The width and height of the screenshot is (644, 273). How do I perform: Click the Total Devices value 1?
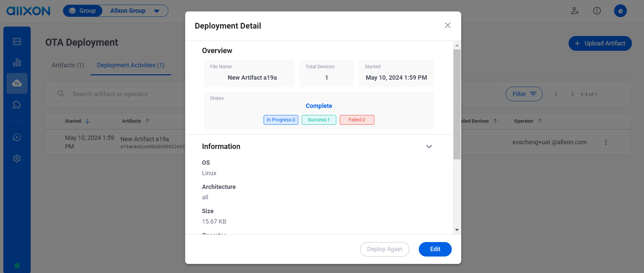(327, 78)
